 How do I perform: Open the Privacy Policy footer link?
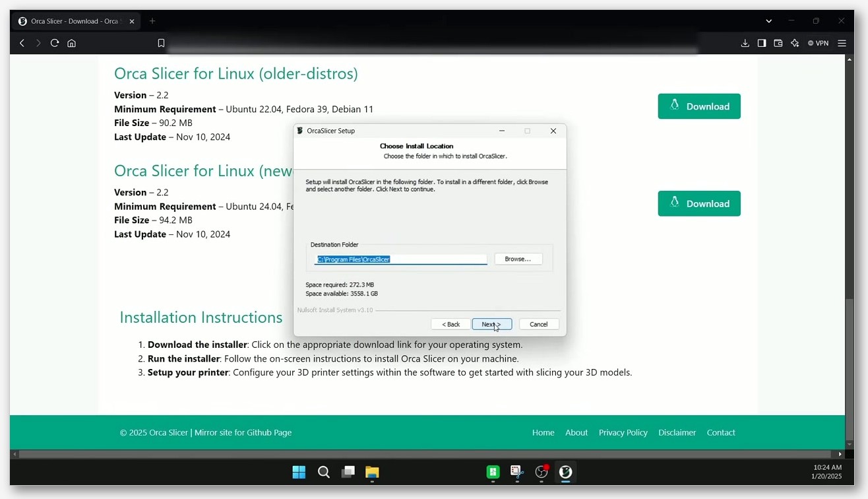623,432
